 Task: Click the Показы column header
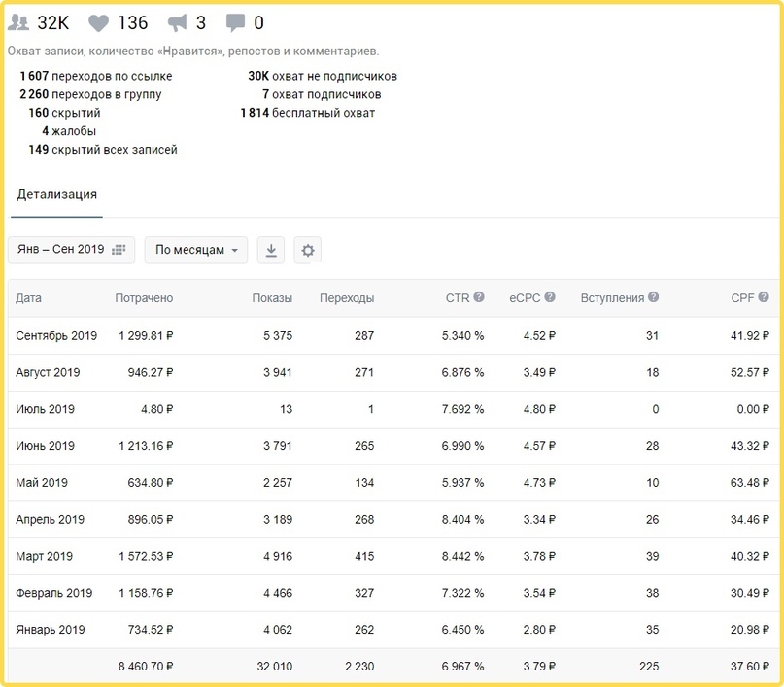pyautogui.click(x=271, y=298)
